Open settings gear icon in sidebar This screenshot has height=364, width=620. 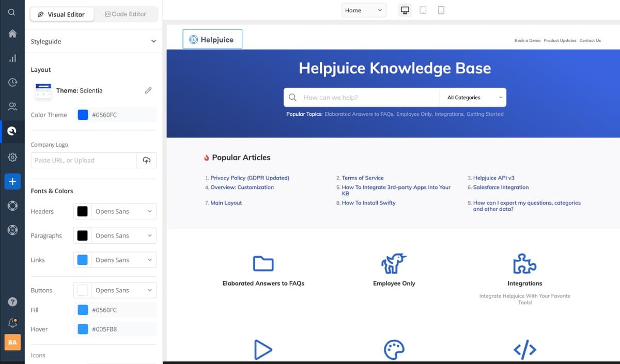pyautogui.click(x=12, y=157)
